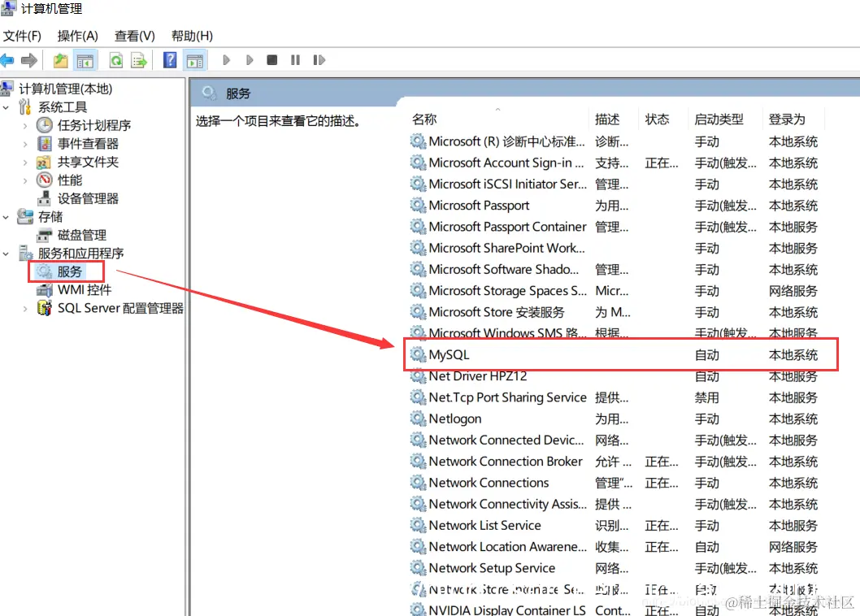Expand the 共享文件夹 node arrow
This screenshot has width=860, height=616.
tap(24, 162)
